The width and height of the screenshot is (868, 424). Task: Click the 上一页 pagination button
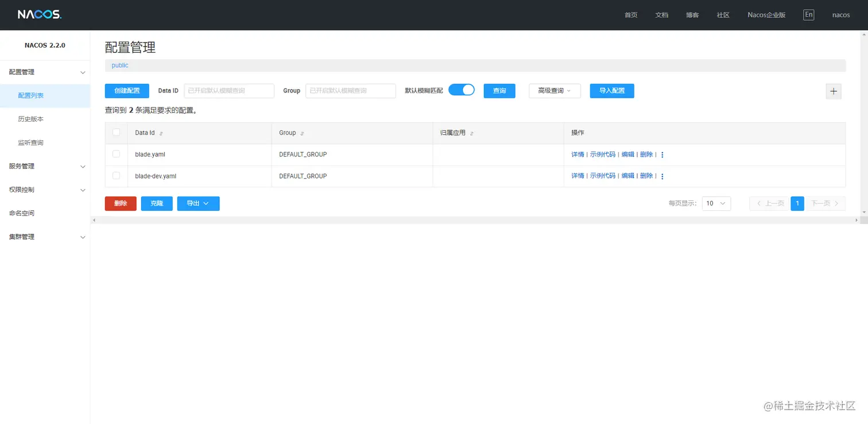(x=769, y=203)
